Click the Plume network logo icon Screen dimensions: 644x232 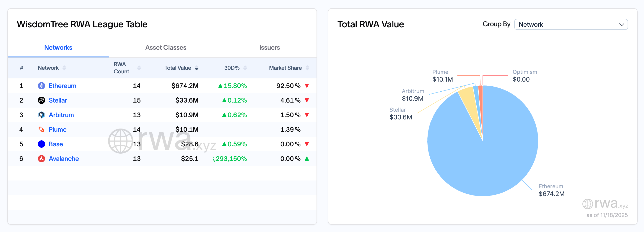click(41, 129)
